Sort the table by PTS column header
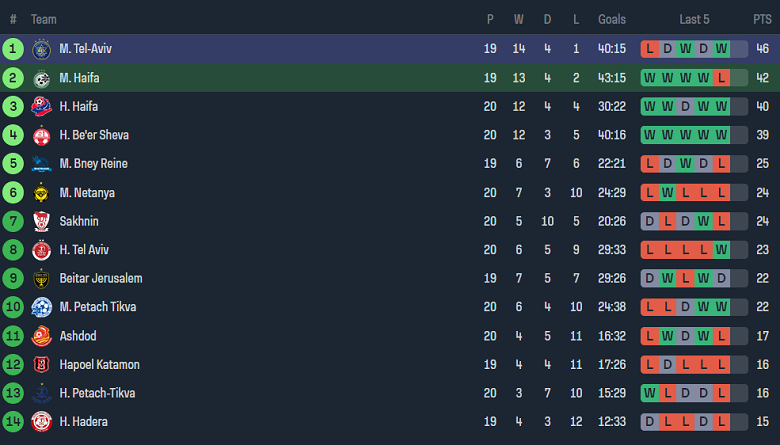The image size is (780, 445). click(x=762, y=19)
